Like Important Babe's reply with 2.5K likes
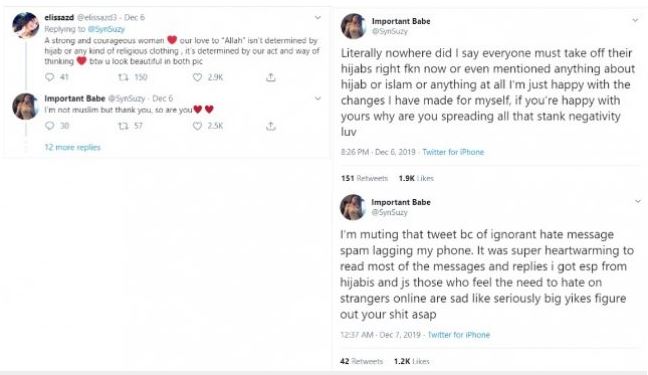 pos(198,126)
